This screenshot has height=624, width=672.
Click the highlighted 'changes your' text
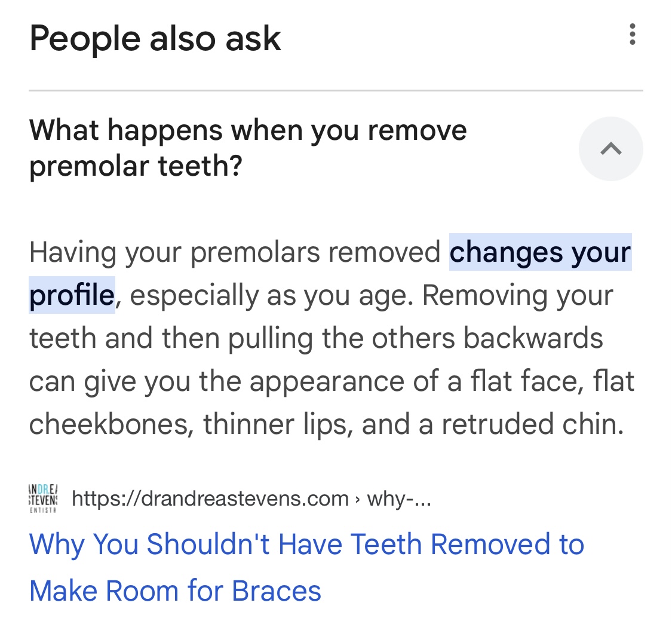click(540, 252)
